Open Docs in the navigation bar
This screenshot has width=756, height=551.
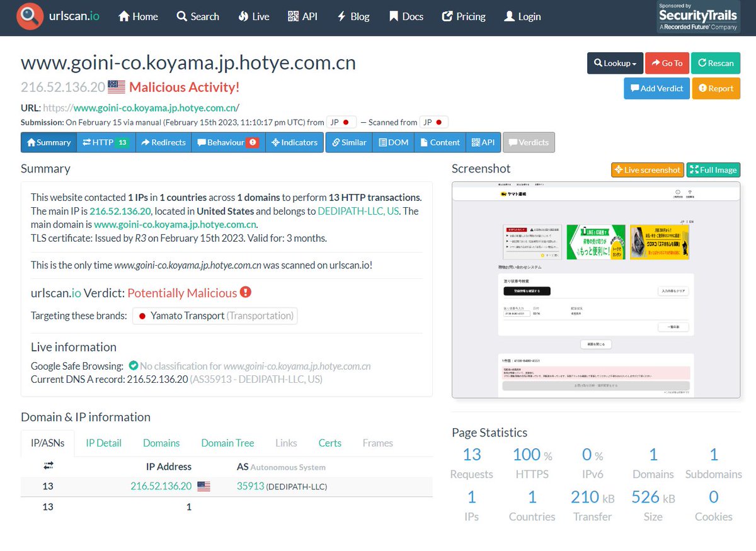406,16
